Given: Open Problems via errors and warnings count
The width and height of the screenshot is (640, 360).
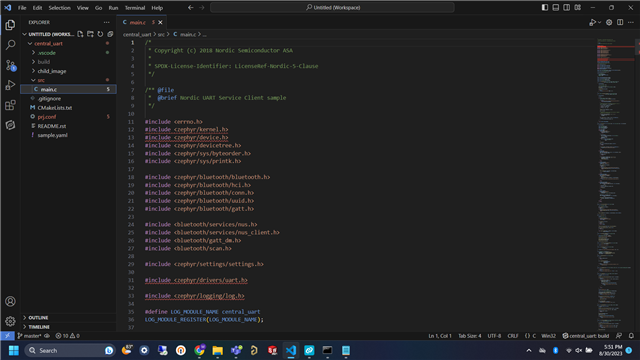Looking at the screenshot, I should coord(67,336).
